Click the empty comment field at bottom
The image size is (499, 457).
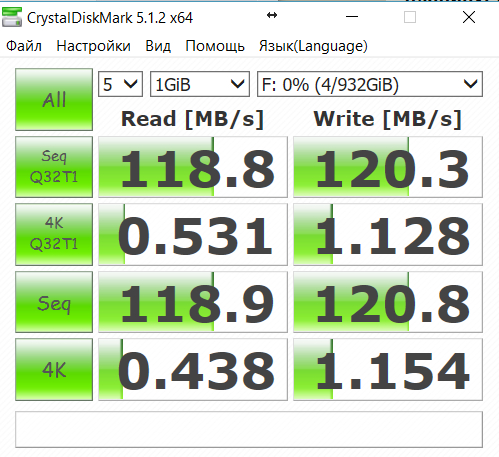[249, 429]
